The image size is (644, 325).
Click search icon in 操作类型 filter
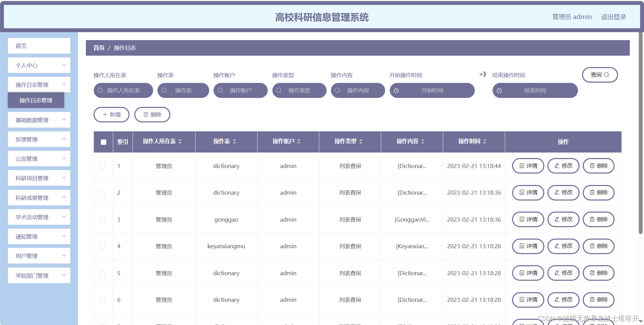pos(279,90)
